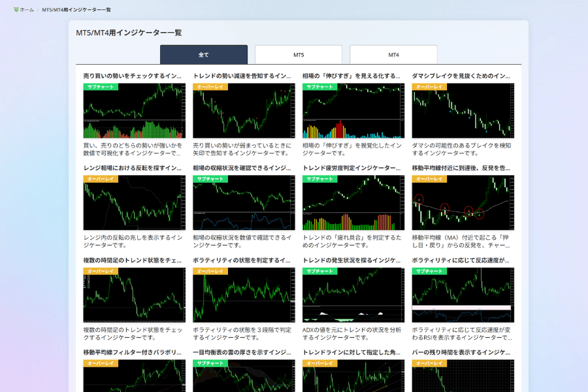Click オーバーレイ badge on トレンドの勢い減速 card

[x=210, y=87]
